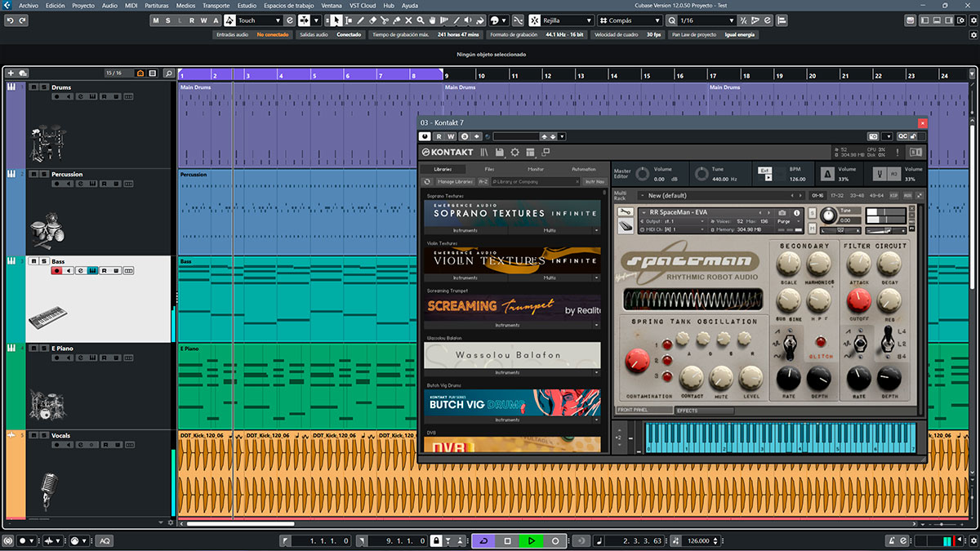Click the Kontakt save disk icon
This screenshot has height=551, width=980.
click(500, 153)
